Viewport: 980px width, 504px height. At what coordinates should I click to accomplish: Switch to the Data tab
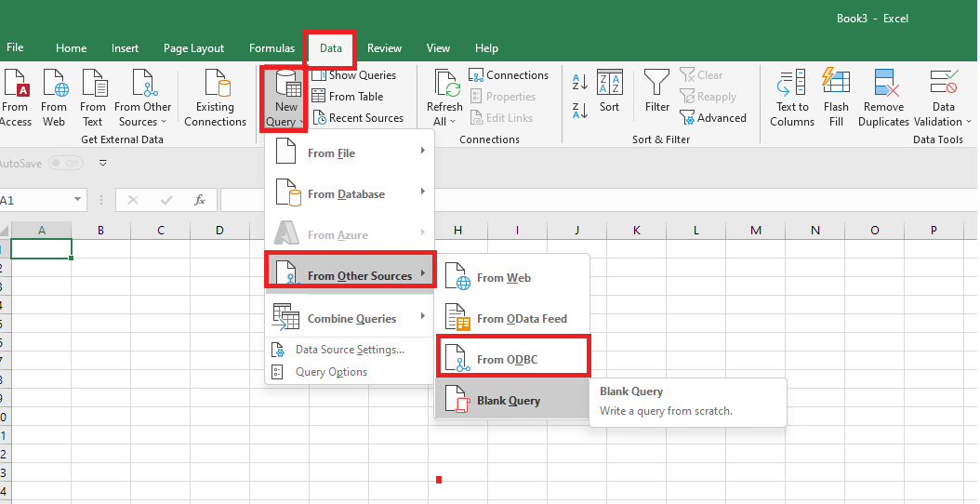pyautogui.click(x=331, y=48)
